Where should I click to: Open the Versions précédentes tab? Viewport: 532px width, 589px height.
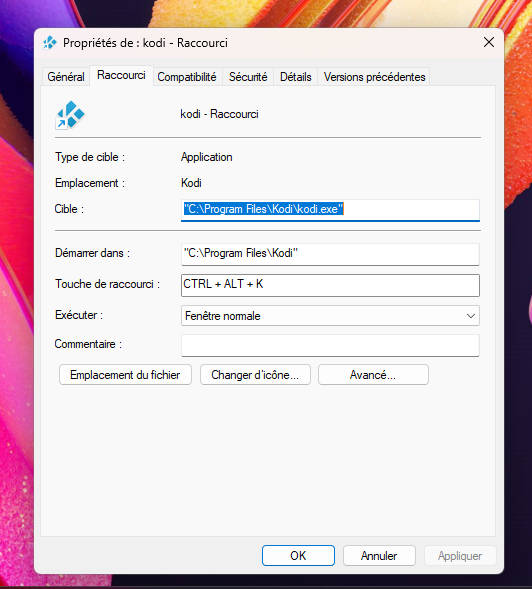click(x=375, y=77)
